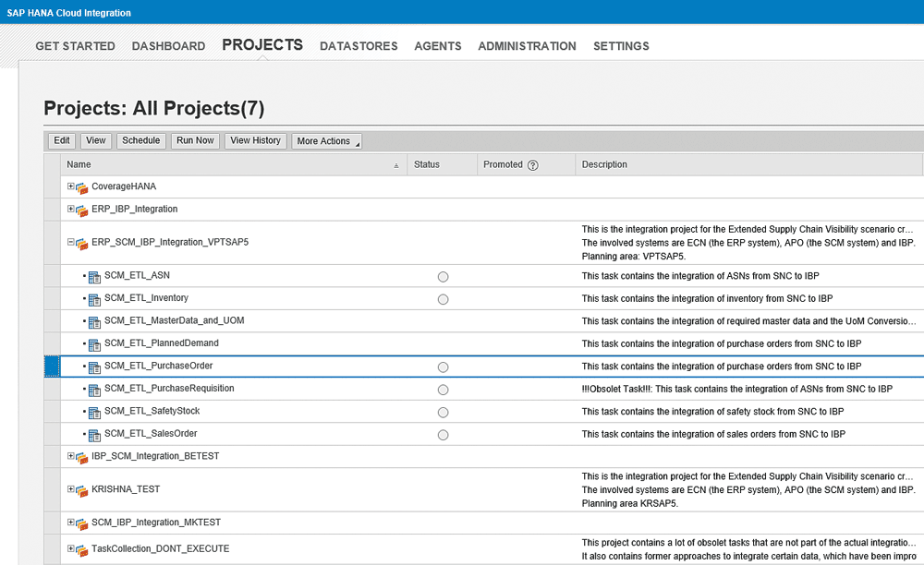Click the Run Now button
Image resolution: width=924 pixels, height=565 pixels.
click(x=195, y=140)
